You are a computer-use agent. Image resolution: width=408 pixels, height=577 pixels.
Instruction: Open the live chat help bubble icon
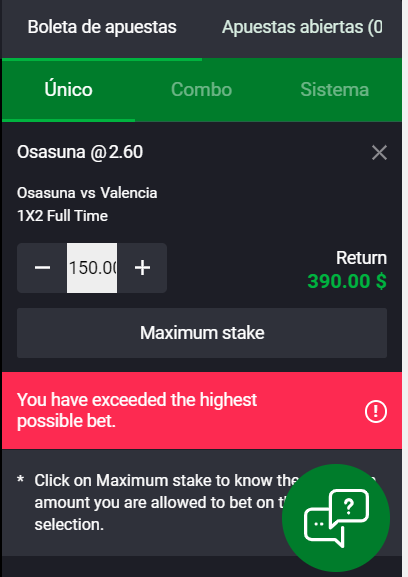click(x=336, y=518)
